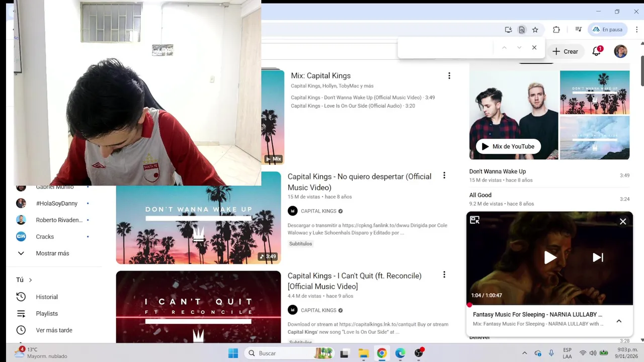This screenshot has height=362, width=644.
Task: Click Love Is On Our Side Official Audio line
Action: click(353, 106)
